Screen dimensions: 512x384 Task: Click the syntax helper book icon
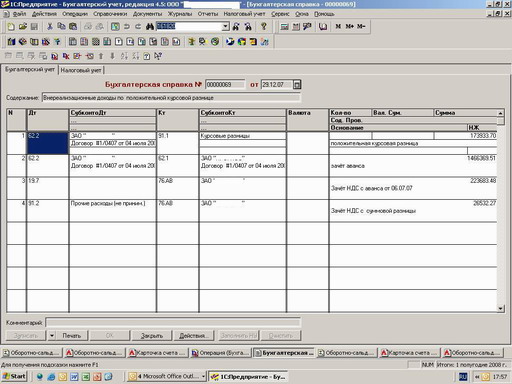click(x=323, y=26)
